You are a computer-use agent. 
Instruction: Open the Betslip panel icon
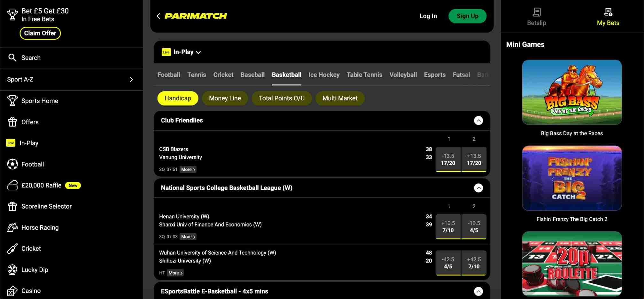(x=536, y=13)
